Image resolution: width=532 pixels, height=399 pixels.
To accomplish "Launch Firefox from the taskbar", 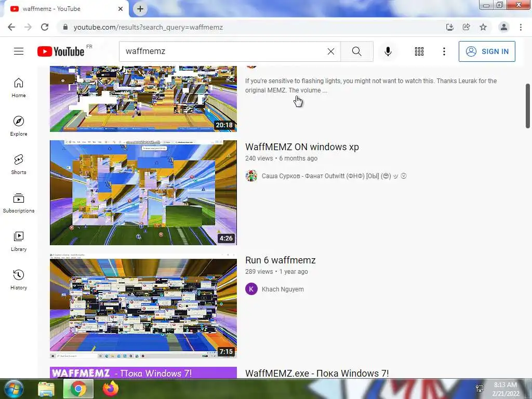I will [111, 389].
